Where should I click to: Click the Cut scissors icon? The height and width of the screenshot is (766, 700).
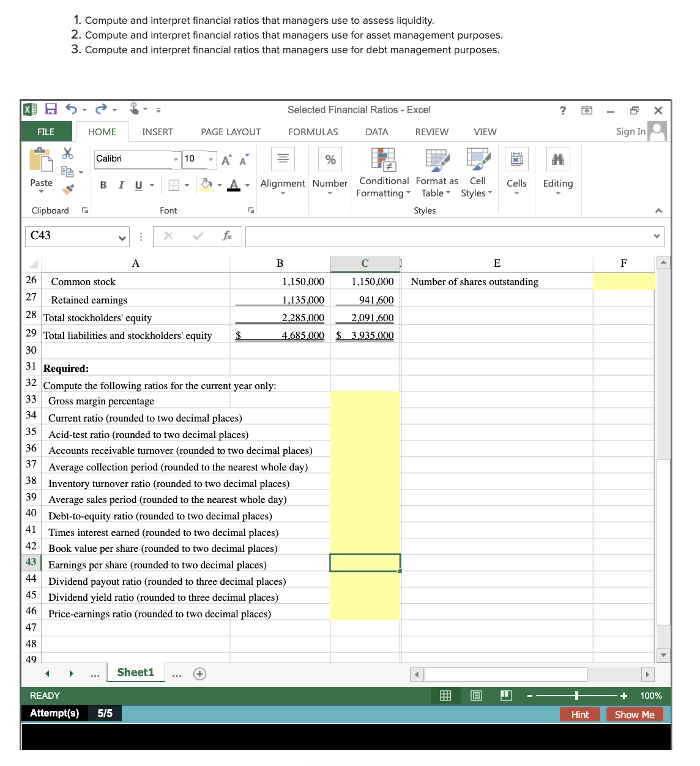coord(68,153)
